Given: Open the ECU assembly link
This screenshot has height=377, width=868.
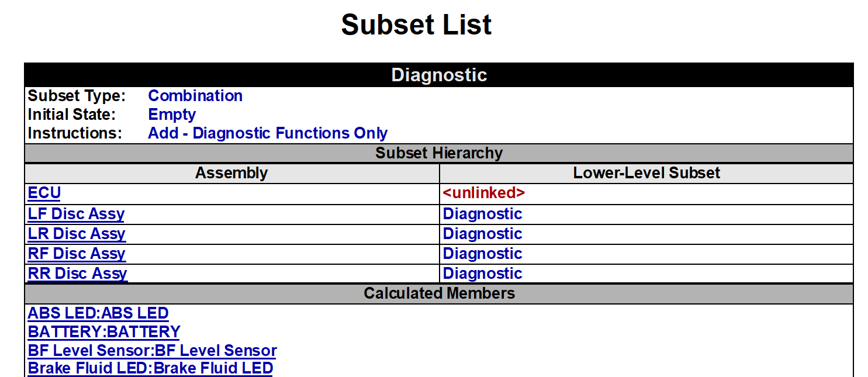Looking at the screenshot, I should (44, 193).
